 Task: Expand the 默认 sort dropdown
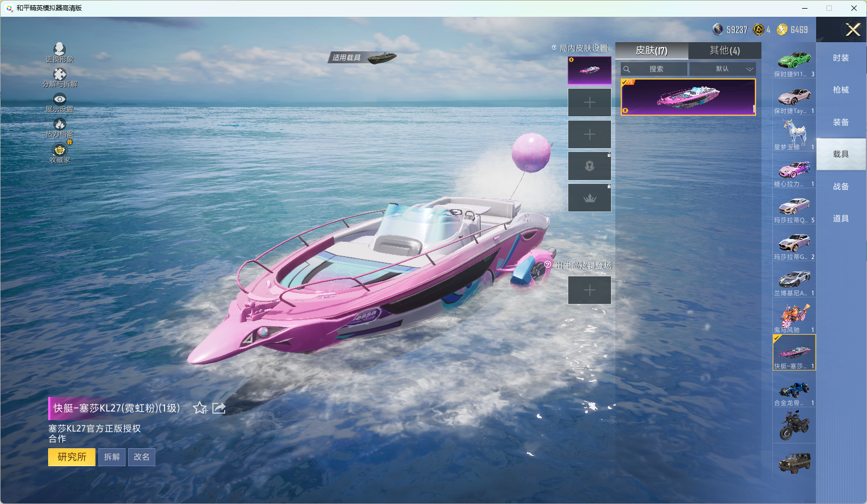(x=722, y=69)
